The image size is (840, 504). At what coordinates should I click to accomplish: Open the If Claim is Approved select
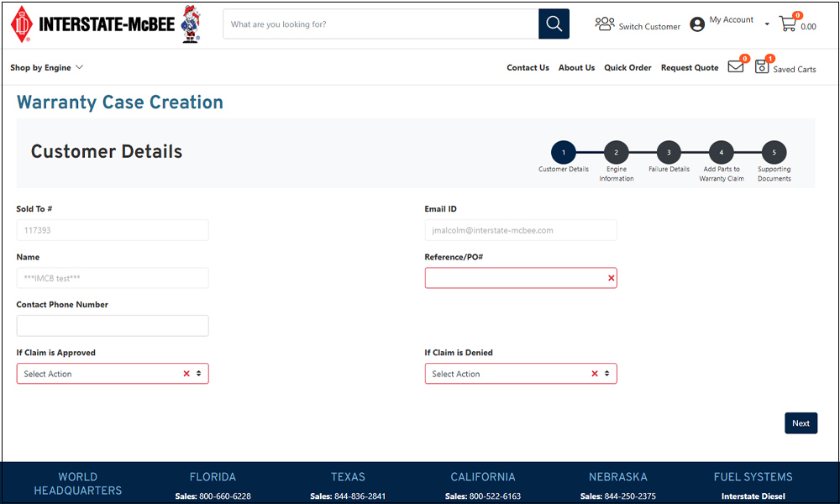pos(113,374)
